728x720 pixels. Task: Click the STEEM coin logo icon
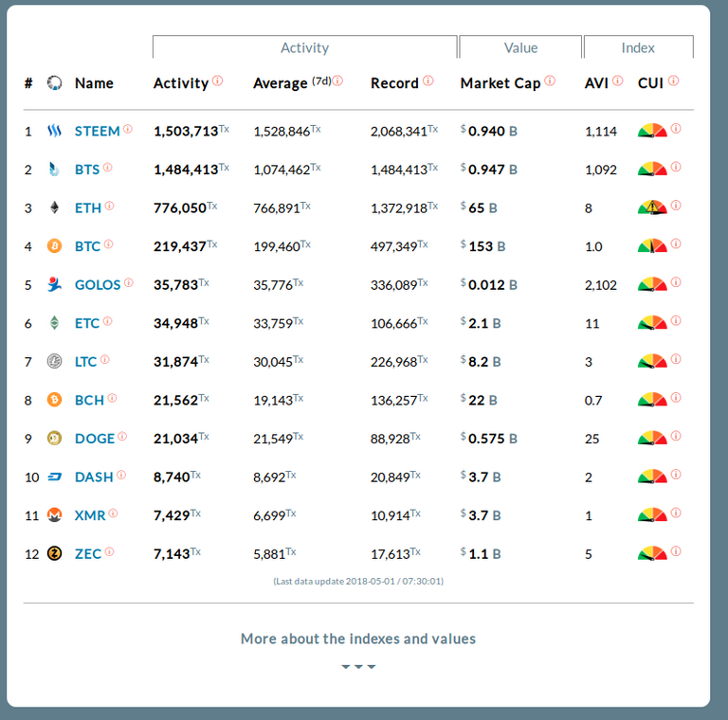click(54, 131)
